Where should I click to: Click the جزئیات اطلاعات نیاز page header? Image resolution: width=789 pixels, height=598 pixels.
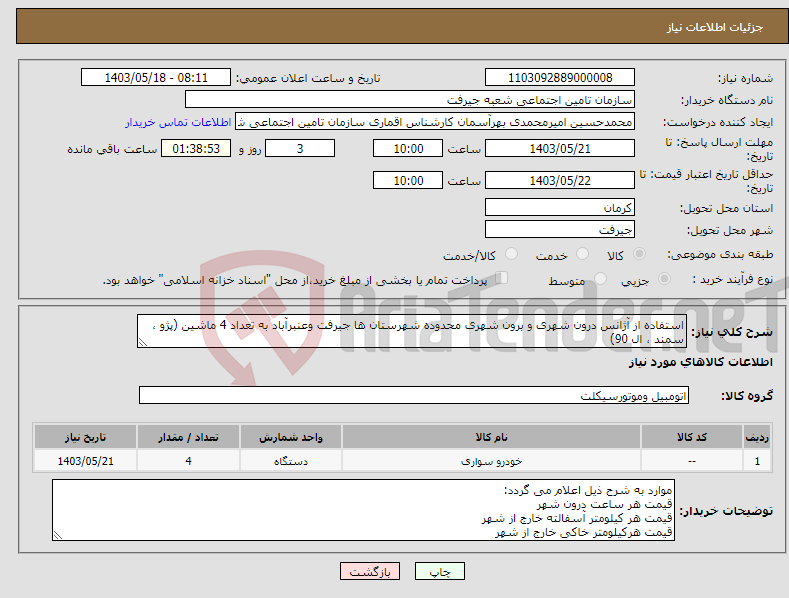pyautogui.click(x=715, y=27)
